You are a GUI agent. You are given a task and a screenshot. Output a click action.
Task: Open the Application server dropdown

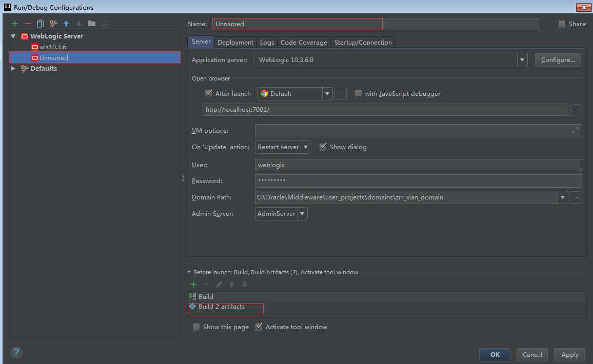coord(522,59)
